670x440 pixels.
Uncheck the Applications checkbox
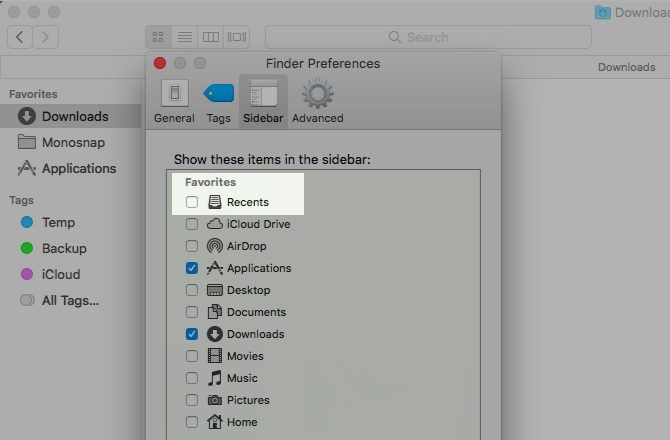point(192,268)
